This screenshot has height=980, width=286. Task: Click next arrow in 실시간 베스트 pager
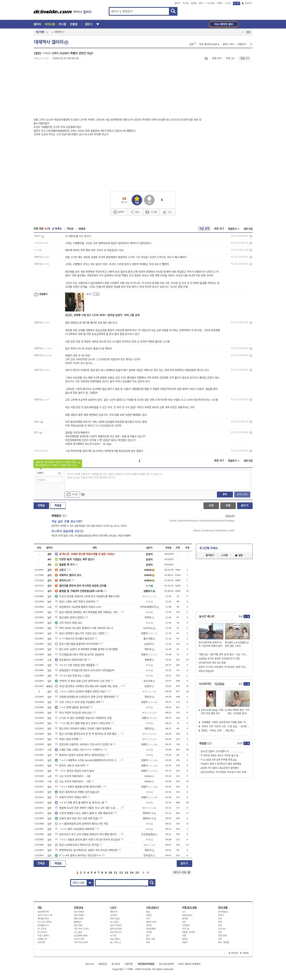pos(249,616)
